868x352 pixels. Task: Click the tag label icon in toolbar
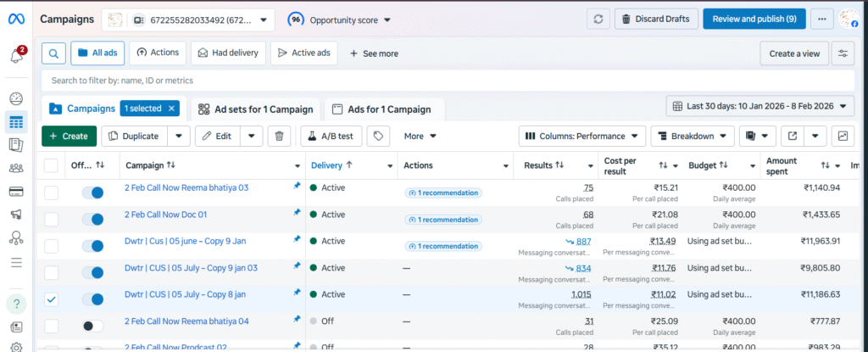click(x=381, y=136)
